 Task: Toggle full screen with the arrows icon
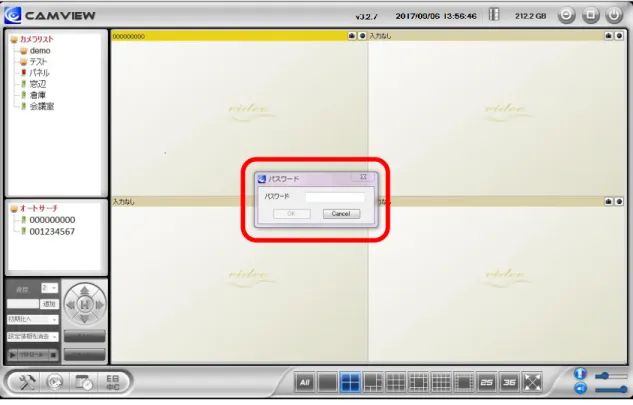tap(532, 382)
